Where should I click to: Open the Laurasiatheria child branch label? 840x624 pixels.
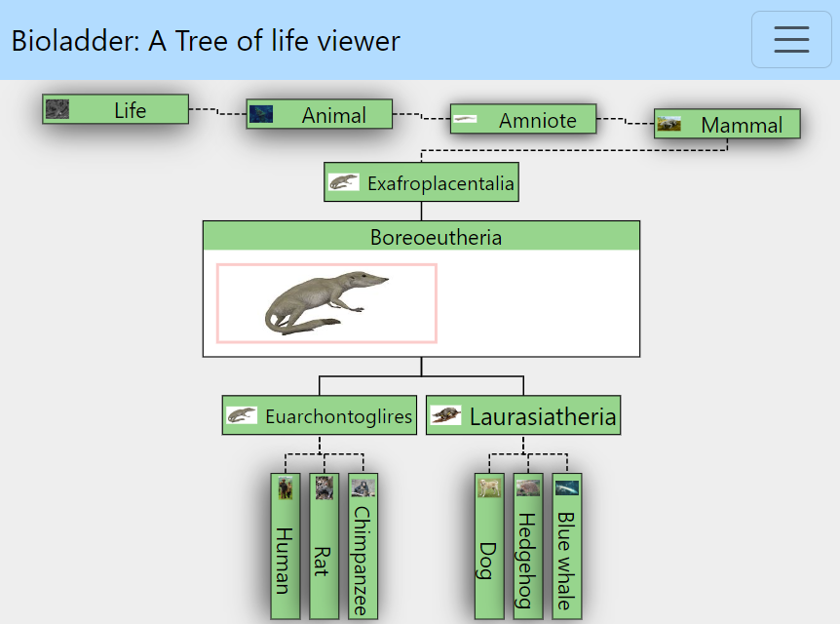point(543,417)
